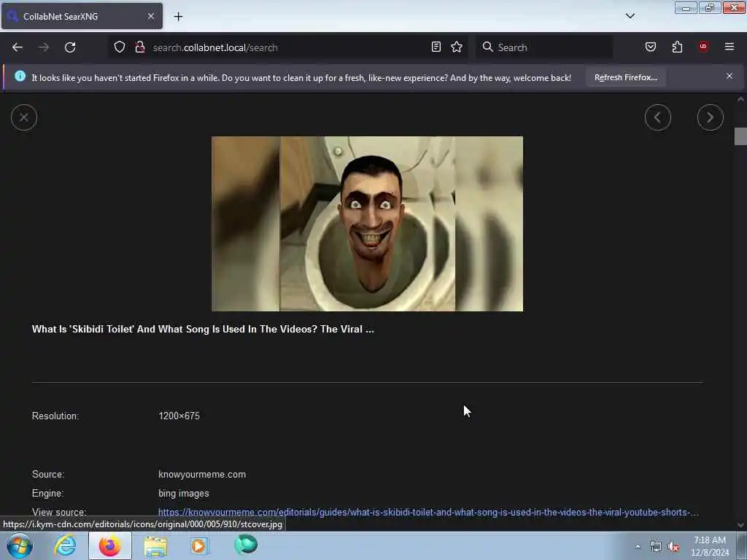Open the Firefox application menu
747x560 pixels.
[729, 47]
